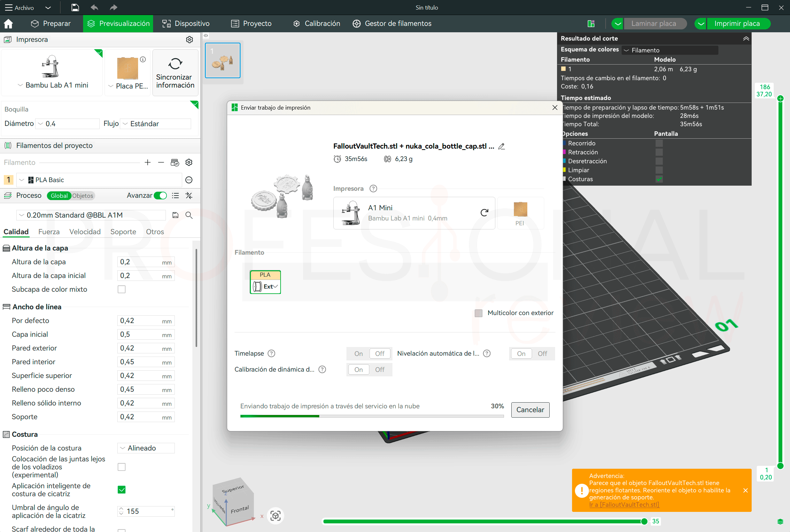Remove a filament with the minus icon
Viewport: 790px width, 532px height.
161,163
